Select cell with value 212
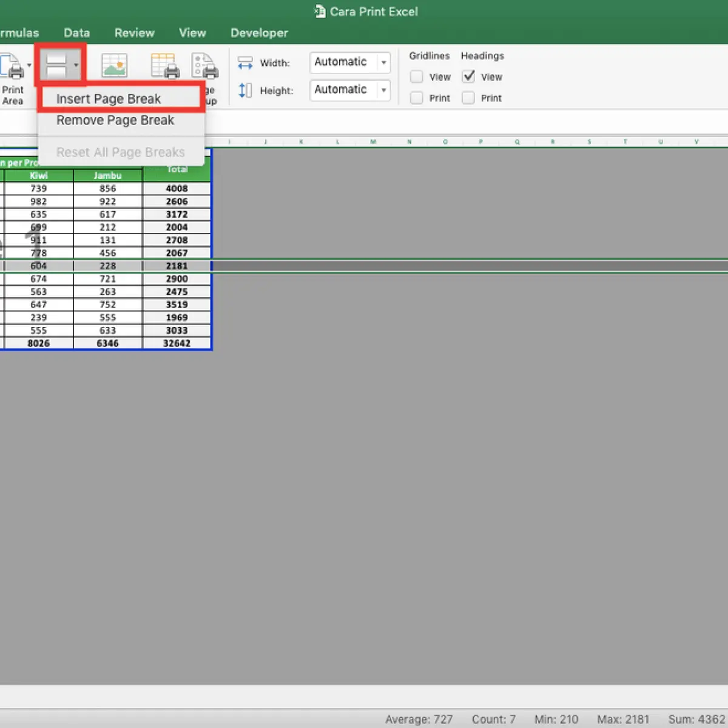 108,227
